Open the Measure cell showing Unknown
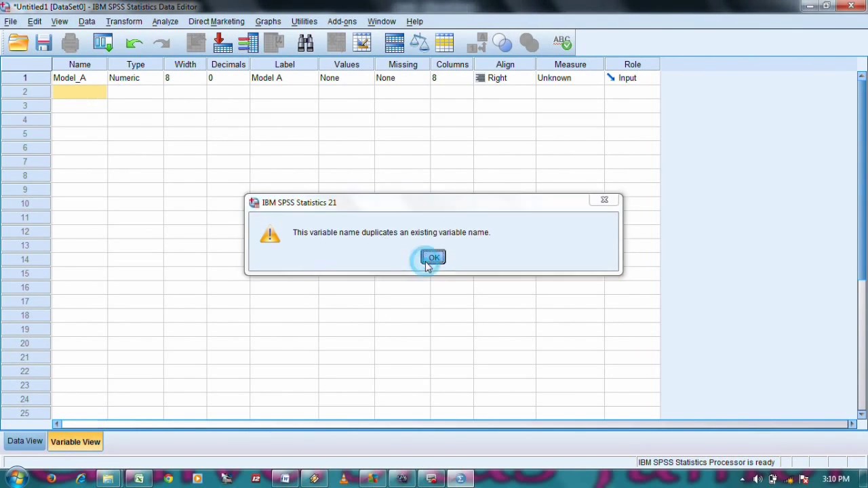The width and height of the screenshot is (868, 488). [x=570, y=78]
